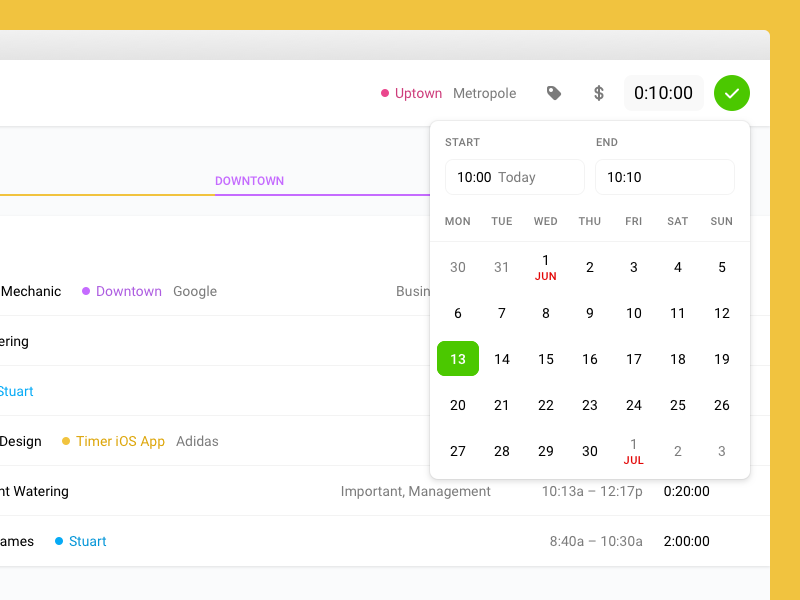
Task: Select the highlighted 13 in calendar
Action: (x=458, y=359)
